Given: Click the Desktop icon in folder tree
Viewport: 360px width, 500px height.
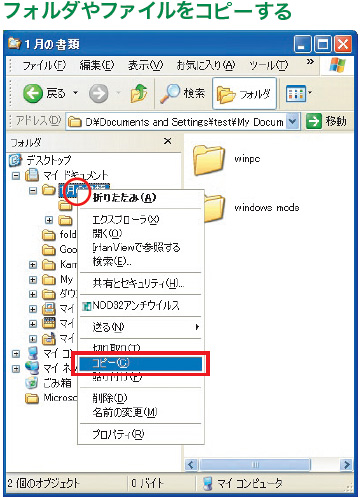Looking at the screenshot, I should click(x=15, y=160).
